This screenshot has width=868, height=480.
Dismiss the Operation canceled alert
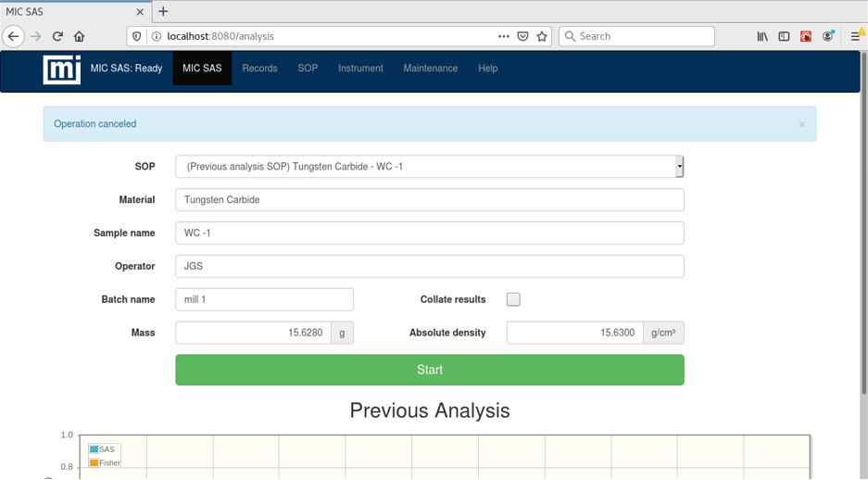(802, 124)
